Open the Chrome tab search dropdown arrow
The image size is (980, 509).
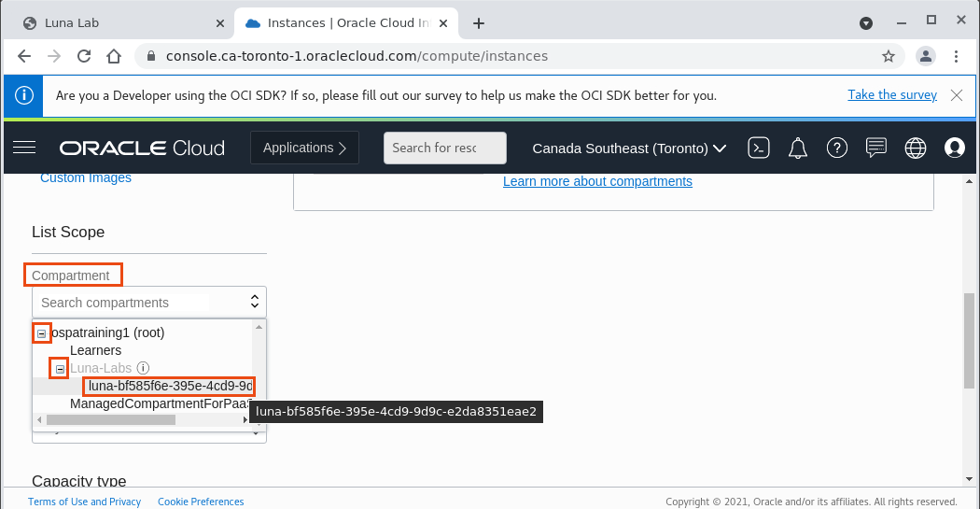pos(865,23)
